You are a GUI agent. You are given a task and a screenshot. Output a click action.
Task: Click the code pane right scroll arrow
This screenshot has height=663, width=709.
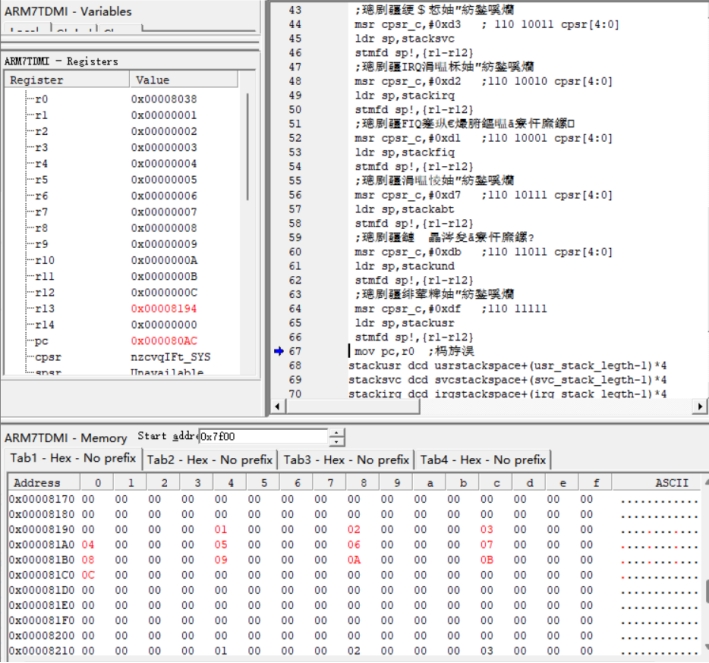[700, 406]
